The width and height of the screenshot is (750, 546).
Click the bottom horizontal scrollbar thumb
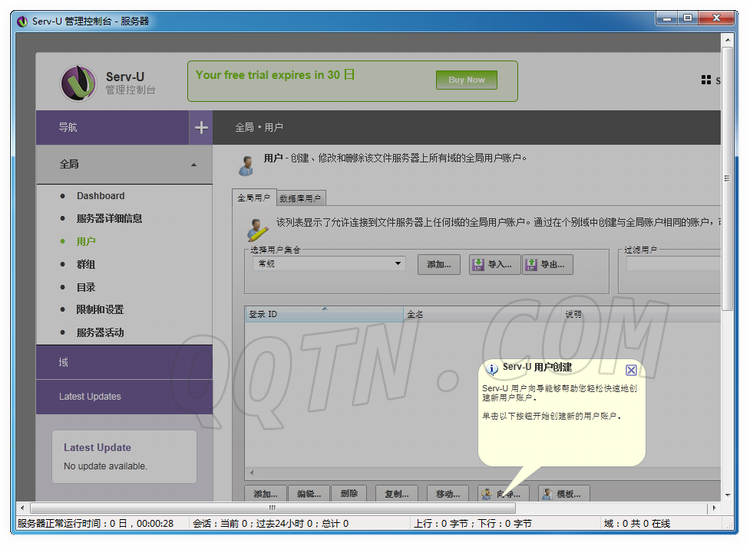(272, 508)
